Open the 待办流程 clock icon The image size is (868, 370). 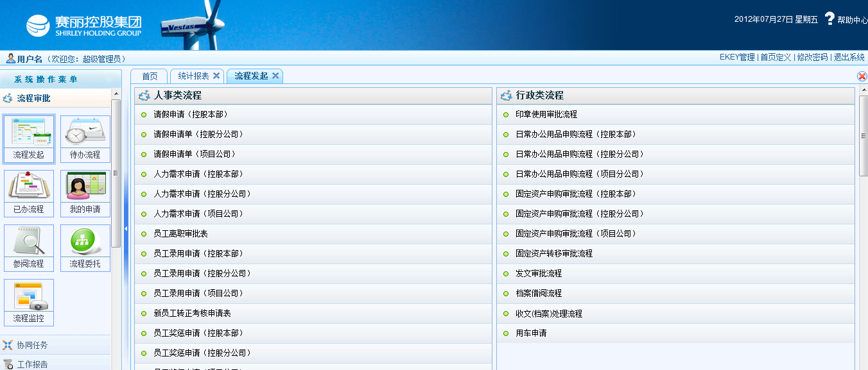coord(85,132)
